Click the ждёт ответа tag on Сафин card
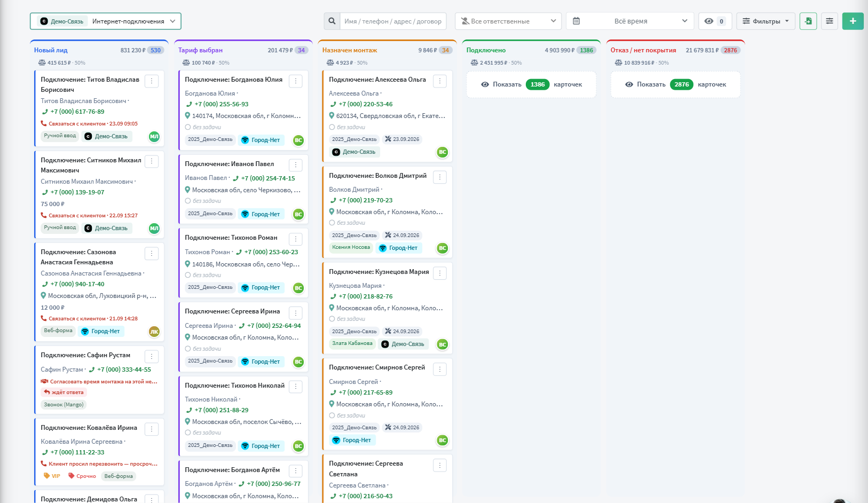 pos(64,392)
